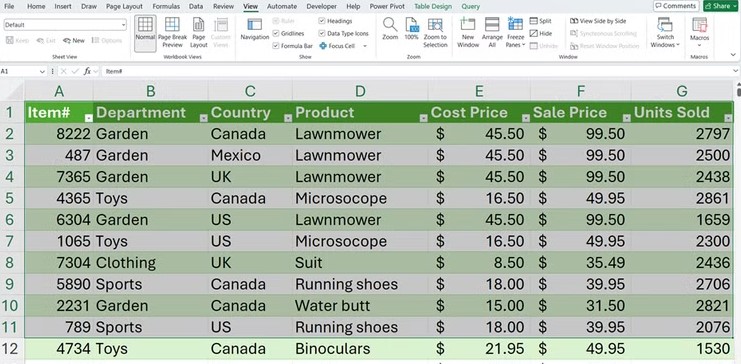The image size is (741, 364).
Task: Open the Country filter dropdown
Action: (x=287, y=118)
